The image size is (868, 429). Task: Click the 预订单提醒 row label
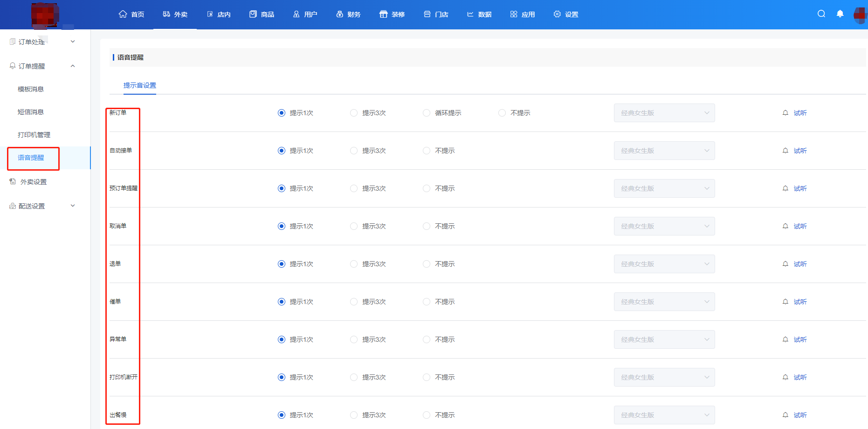pos(124,188)
